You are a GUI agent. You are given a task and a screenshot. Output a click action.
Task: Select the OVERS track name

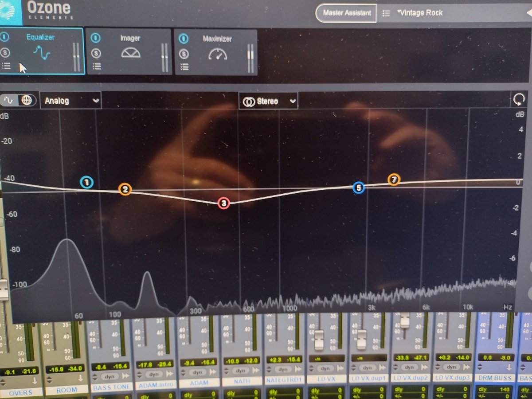pos(21,392)
